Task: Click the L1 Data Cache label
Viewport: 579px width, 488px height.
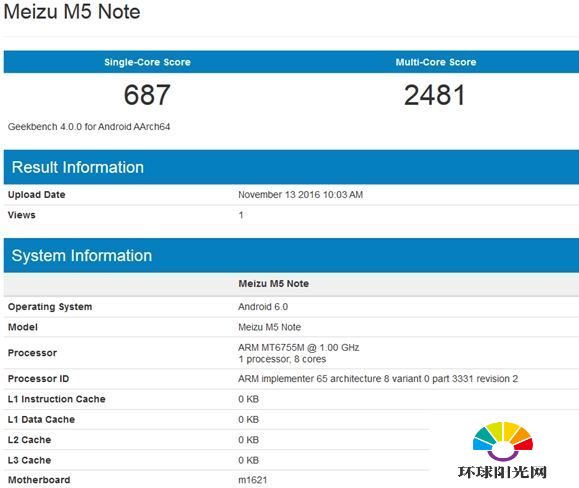Action: pyautogui.click(x=41, y=419)
